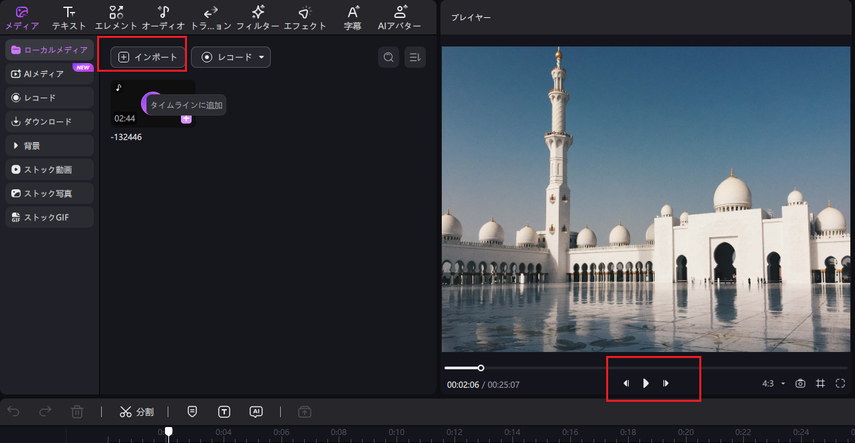This screenshot has width=855, height=443.
Task: Click the 分割 split button
Action: pyautogui.click(x=136, y=412)
